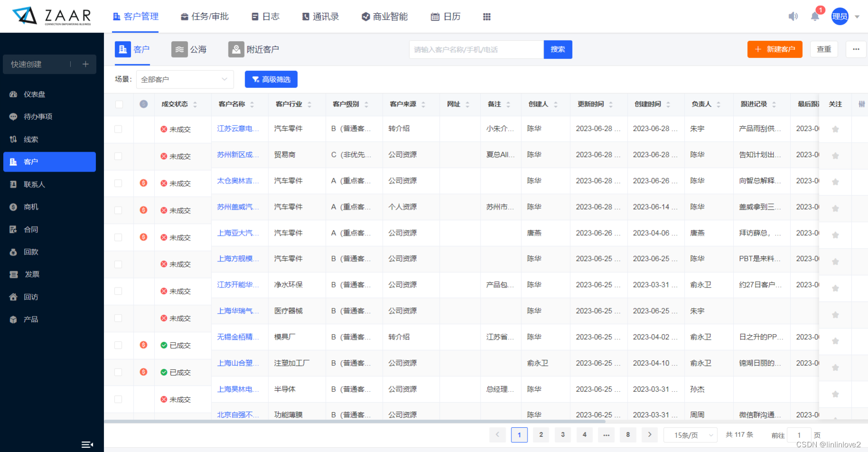This screenshot has width=868, height=452.
Task: Go to next page arrow
Action: tap(650, 434)
